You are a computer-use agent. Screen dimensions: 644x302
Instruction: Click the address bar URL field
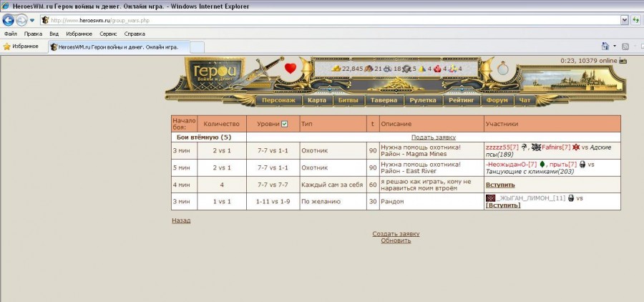click(x=331, y=20)
